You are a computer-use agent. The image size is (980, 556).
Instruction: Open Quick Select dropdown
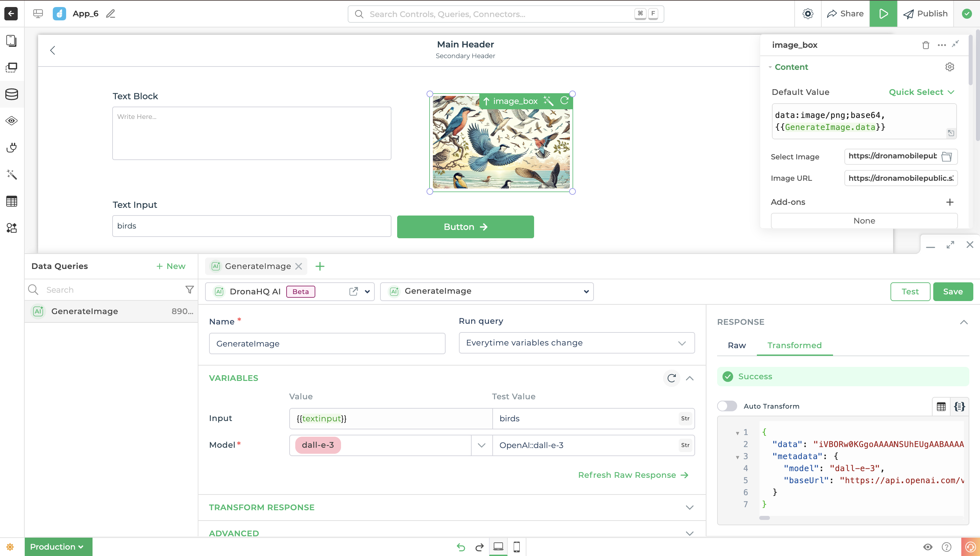click(922, 92)
